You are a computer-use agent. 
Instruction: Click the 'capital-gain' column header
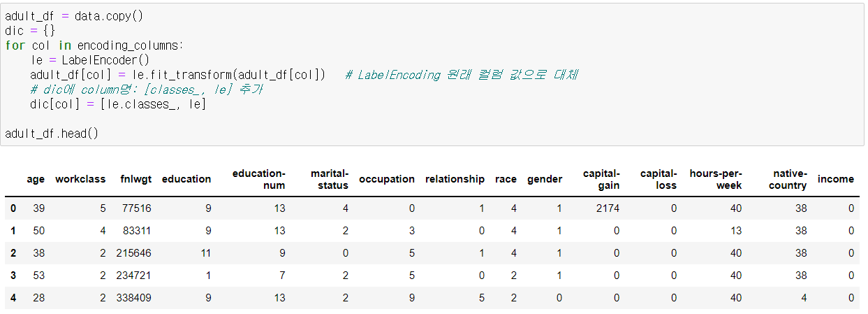click(x=601, y=179)
